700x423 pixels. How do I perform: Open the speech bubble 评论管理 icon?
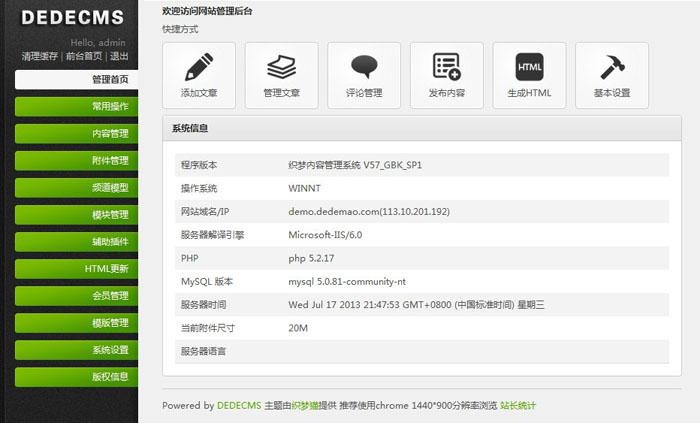point(364,67)
